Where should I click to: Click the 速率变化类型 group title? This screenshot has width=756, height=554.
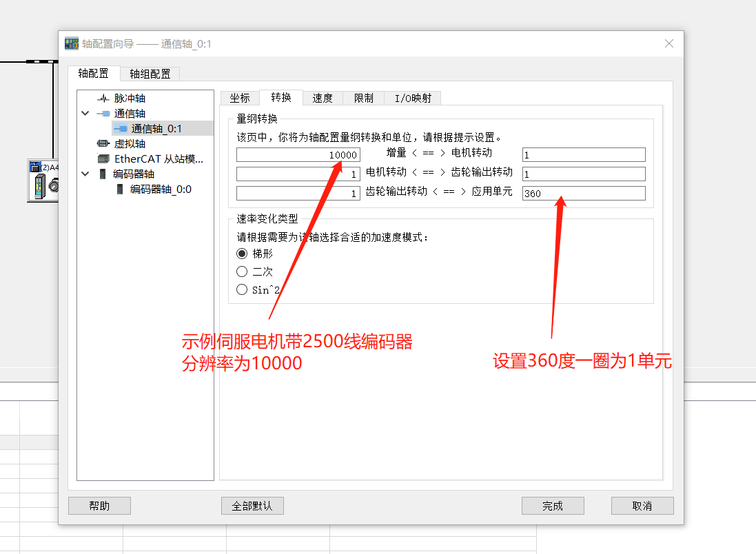coord(267,219)
